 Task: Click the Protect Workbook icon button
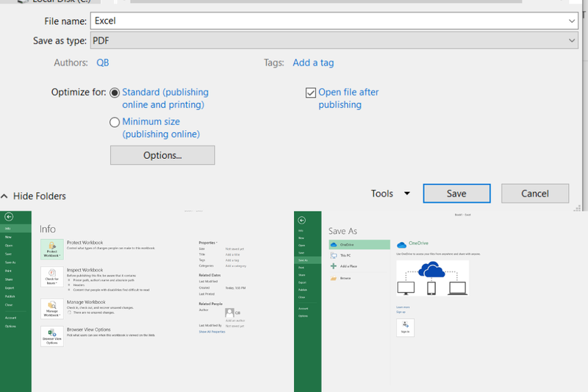point(52,249)
